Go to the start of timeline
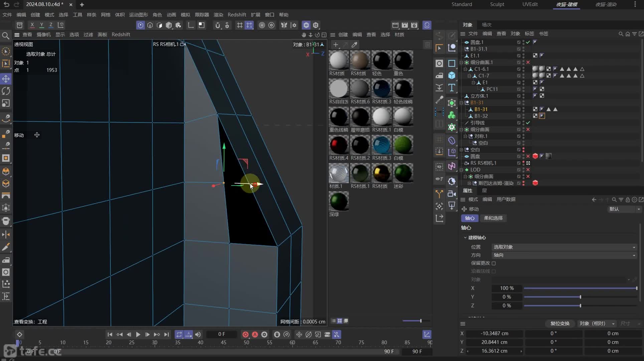The width and height of the screenshot is (644, 361). tap(110, 335)
